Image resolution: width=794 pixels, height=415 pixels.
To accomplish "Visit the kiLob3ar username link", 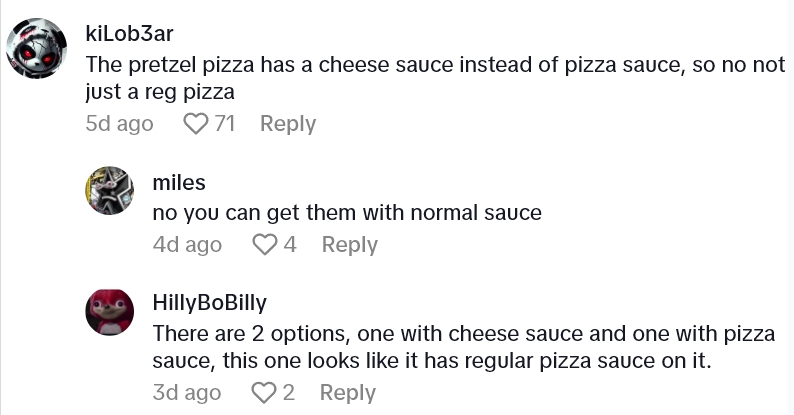I will [130, 33].
